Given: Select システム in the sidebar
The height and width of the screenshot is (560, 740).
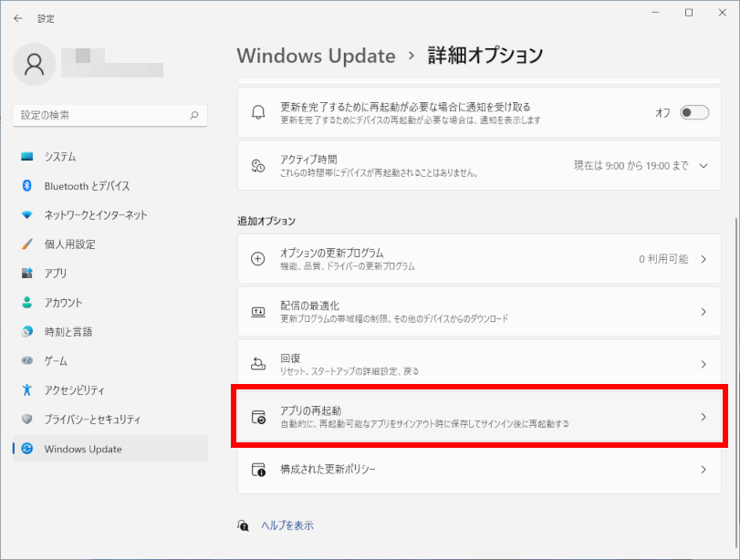Looking at the screenshot, I should coord(60,157).
